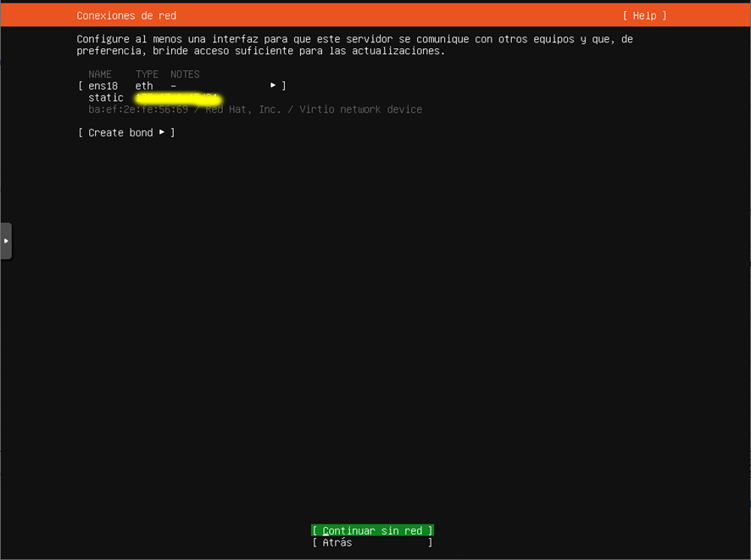Choose Continuar sin red
Viewport: 751px width, 560px height.
(372, 530)
